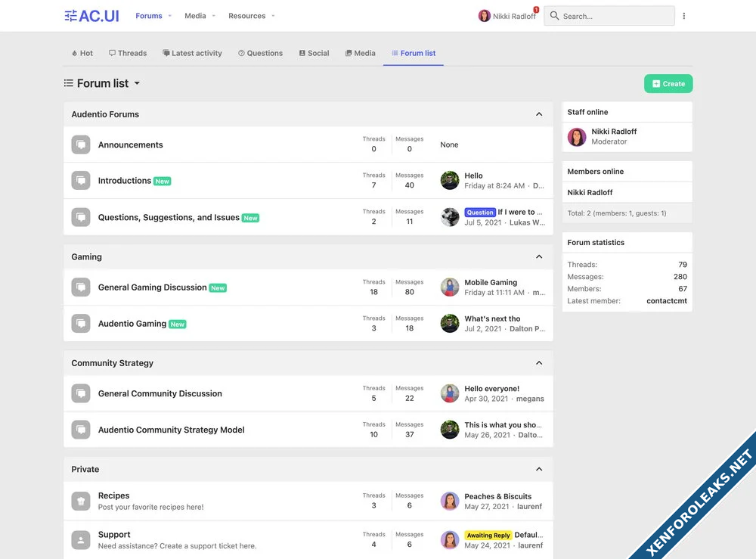Collapse the Community Strategy category
Viewport: 756px width, 559px height.
[539, 363]
